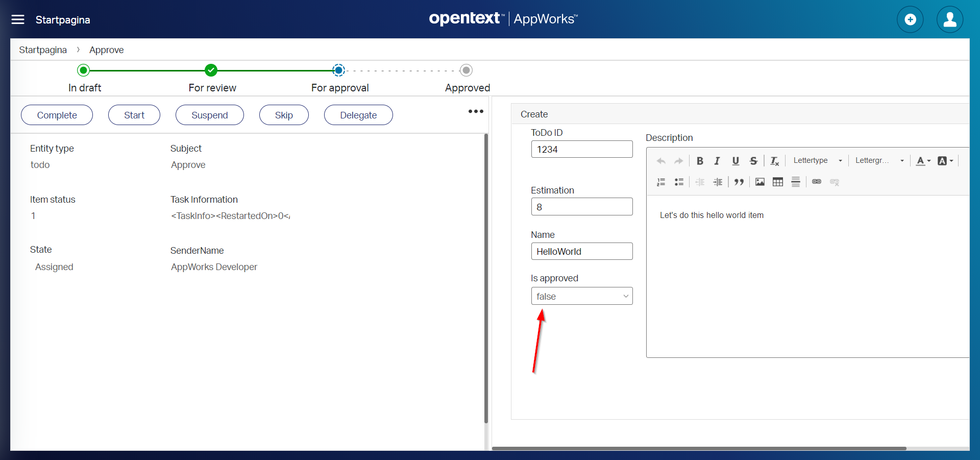This screenshot has height=460, width=980.
Task: Insert a numbered list
Action: click(x=661, y=182)
